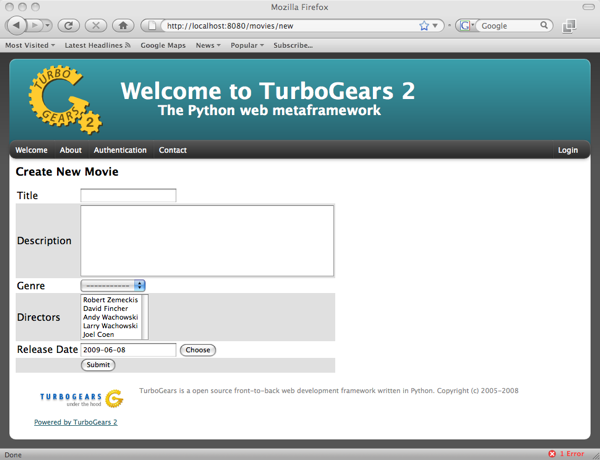Click the magnifier search icon
The width and height of the screenshot is (600, 460).
point(544,25)
